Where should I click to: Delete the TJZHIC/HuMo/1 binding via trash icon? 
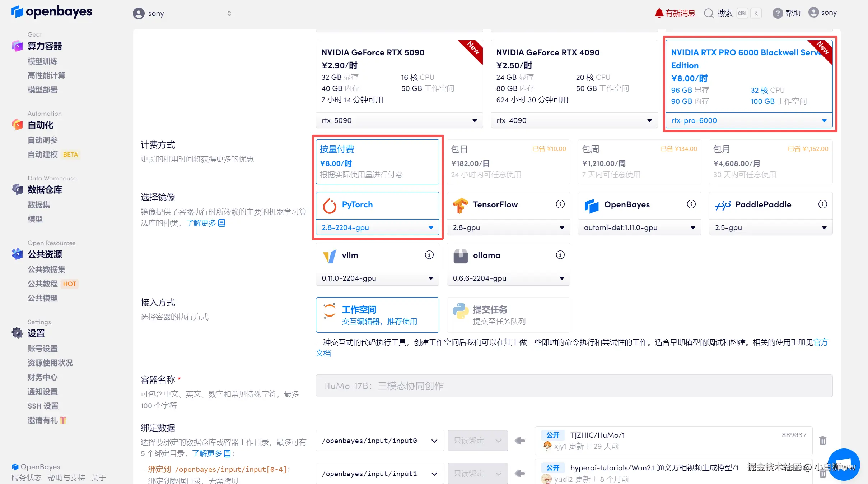(822, 441)
